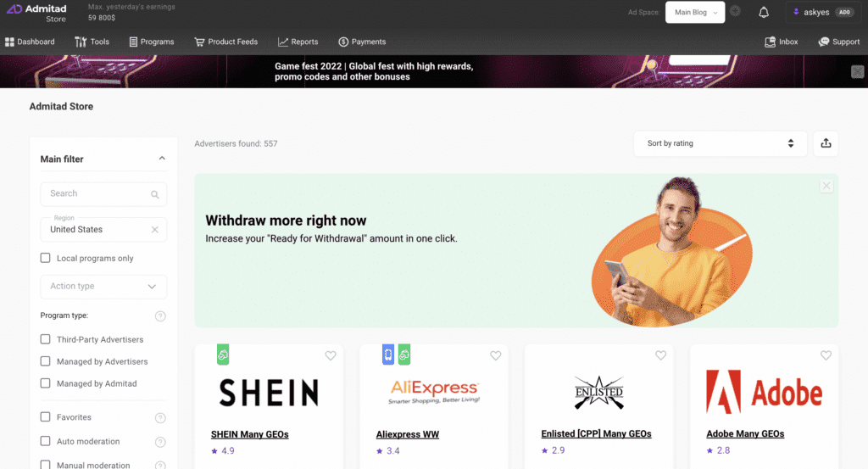Open the Dashboard menu
The image size is (868, 469).
(30, 42)
